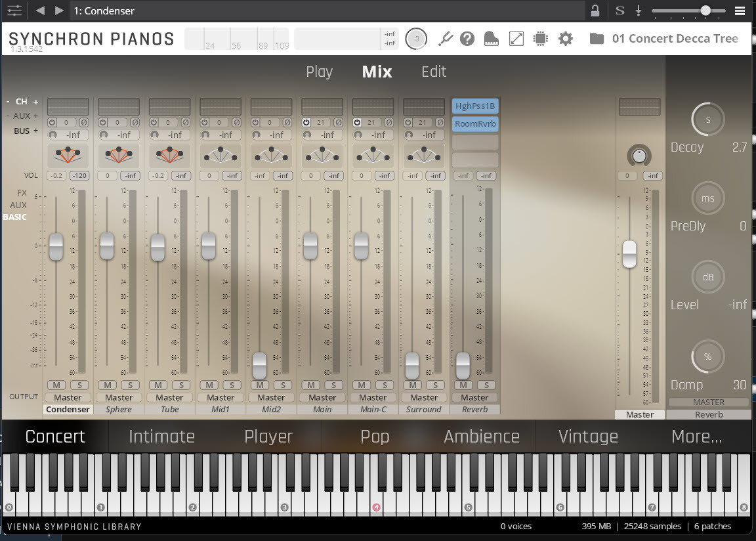Image resolution: width=756 pixels, height=541 pixels.
Task: Add an AUX with the plus
Action: pyautogui.click(x=35, y=116)
